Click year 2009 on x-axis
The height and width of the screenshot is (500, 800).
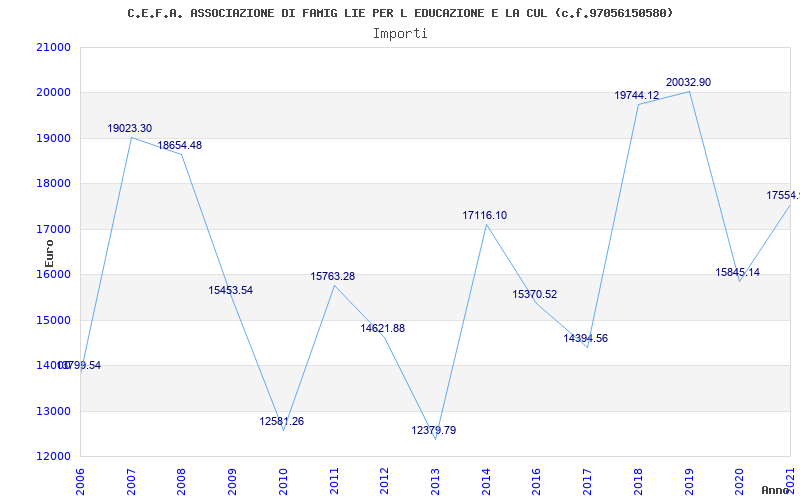click(233, 481)
